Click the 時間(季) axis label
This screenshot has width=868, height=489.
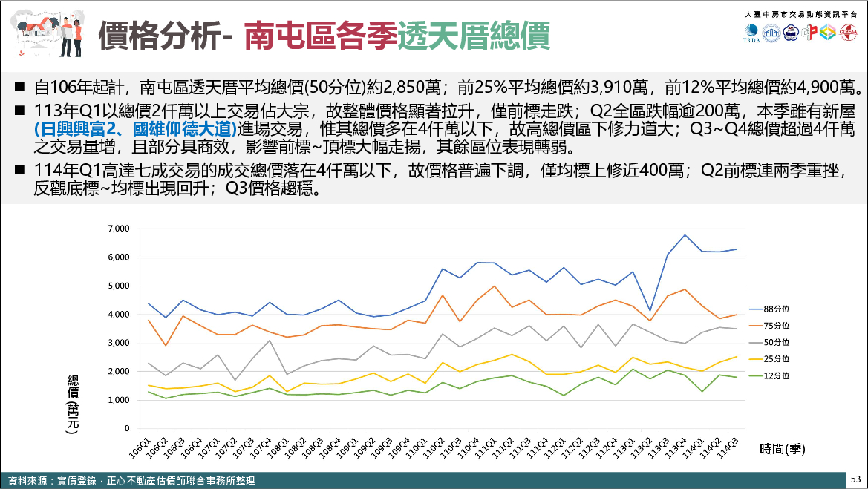click(x=782, y=448)
